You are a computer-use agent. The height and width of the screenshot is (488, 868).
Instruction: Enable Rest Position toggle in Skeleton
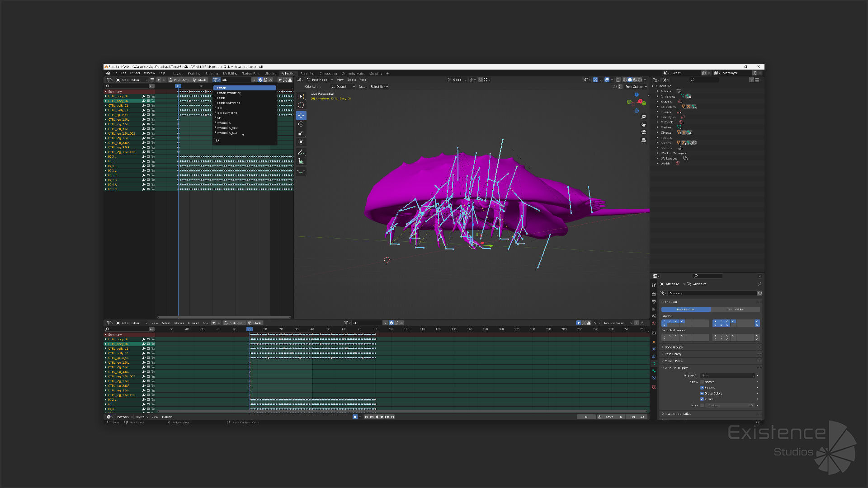736,310
